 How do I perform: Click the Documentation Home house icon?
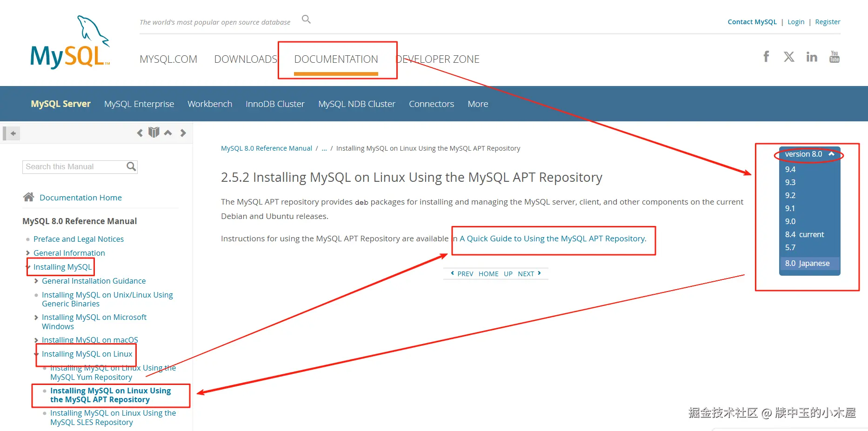pos(28,197)
